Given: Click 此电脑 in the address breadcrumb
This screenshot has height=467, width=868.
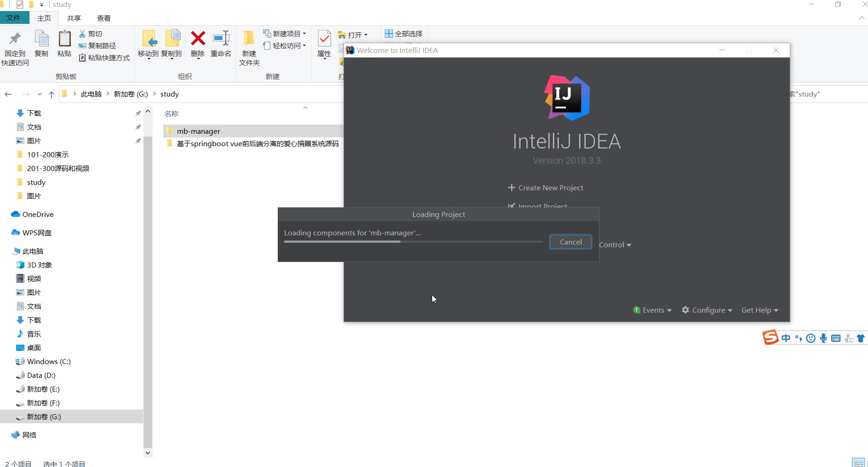Looking at the screenshot, I should 91,94.
